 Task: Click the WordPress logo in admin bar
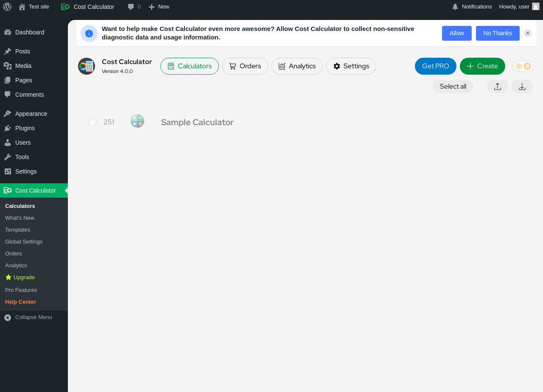coord(7,7)
